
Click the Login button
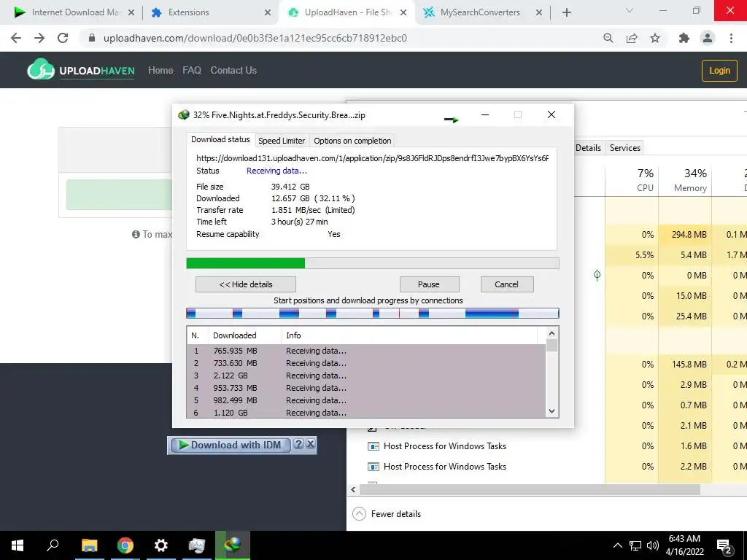coord(719,71)
